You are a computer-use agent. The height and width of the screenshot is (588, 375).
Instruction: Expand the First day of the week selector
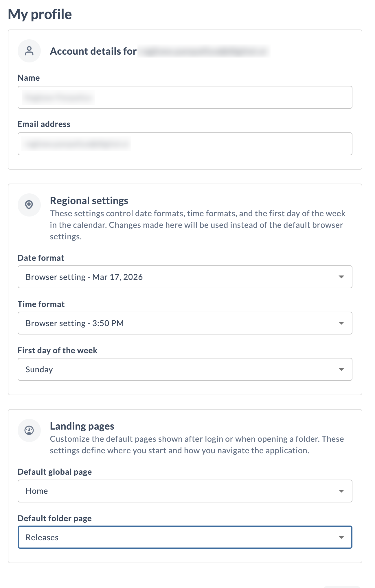(185, 369)
